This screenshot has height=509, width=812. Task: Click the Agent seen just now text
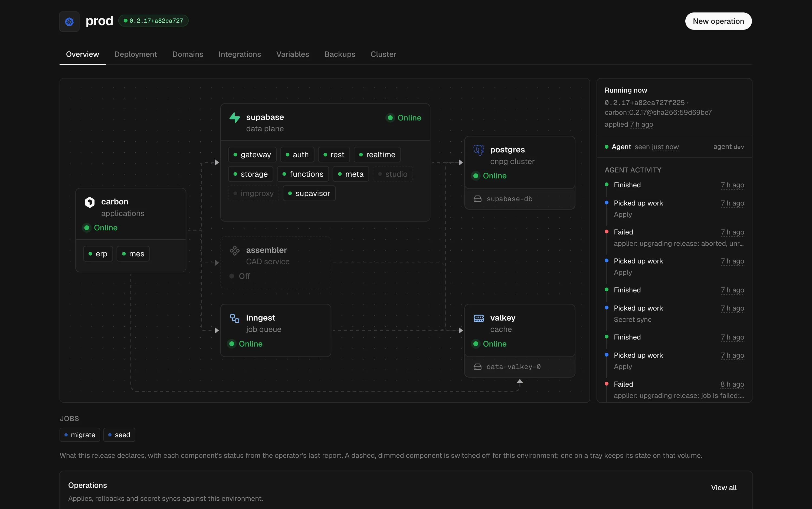coord(645,147)
